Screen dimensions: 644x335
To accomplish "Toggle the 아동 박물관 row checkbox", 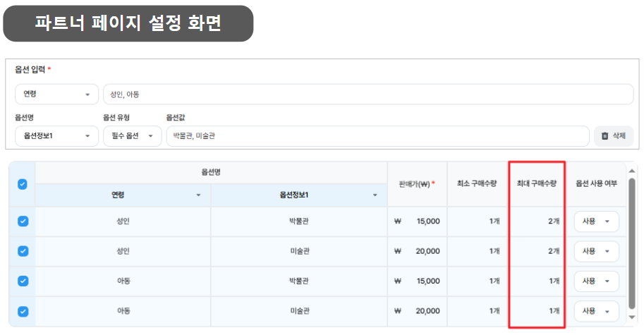I will pos(23,281).
